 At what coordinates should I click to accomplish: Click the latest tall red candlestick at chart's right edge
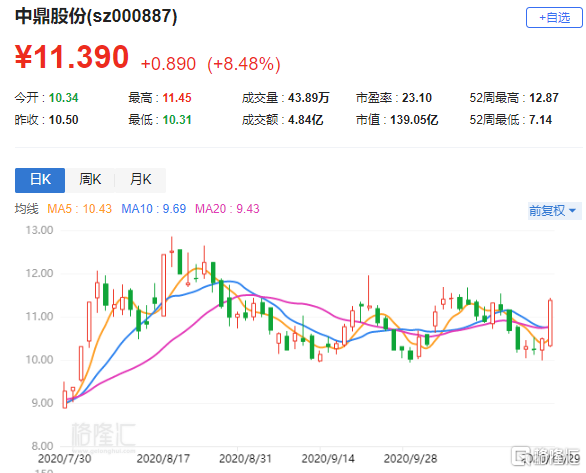tap(550, 323)
